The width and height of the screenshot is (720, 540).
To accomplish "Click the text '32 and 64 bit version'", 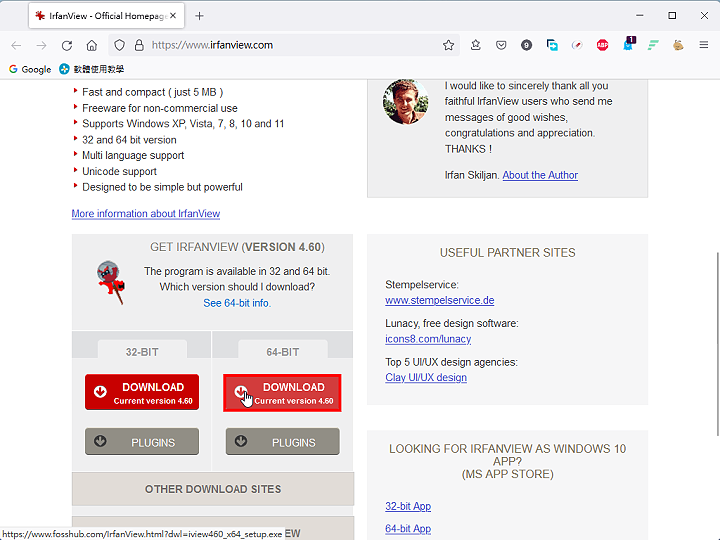I will coord(129,140).
